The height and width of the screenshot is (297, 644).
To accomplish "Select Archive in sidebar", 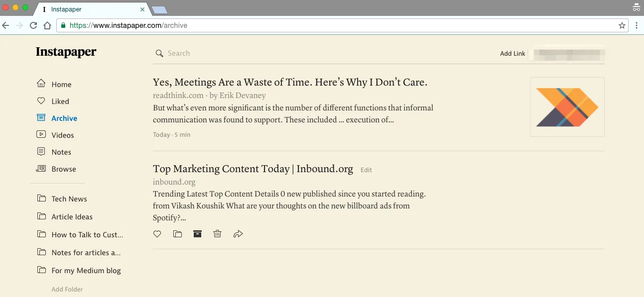I will click(64, 118).
